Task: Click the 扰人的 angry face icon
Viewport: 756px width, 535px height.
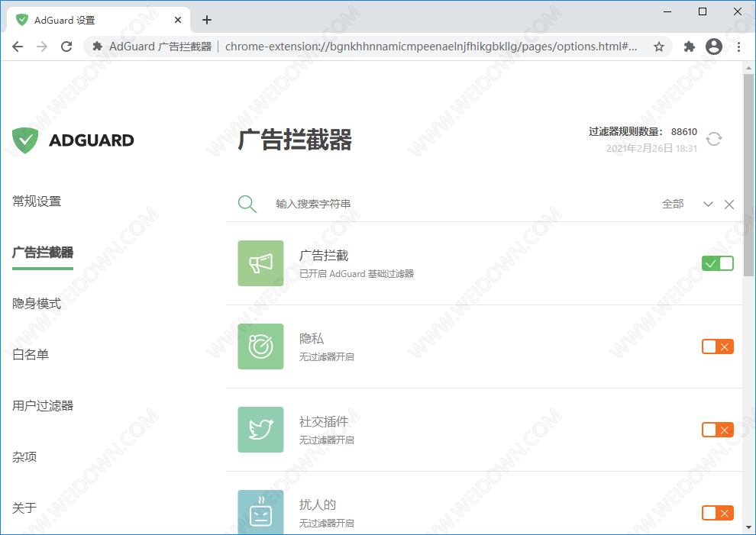Action: [261, 512]
